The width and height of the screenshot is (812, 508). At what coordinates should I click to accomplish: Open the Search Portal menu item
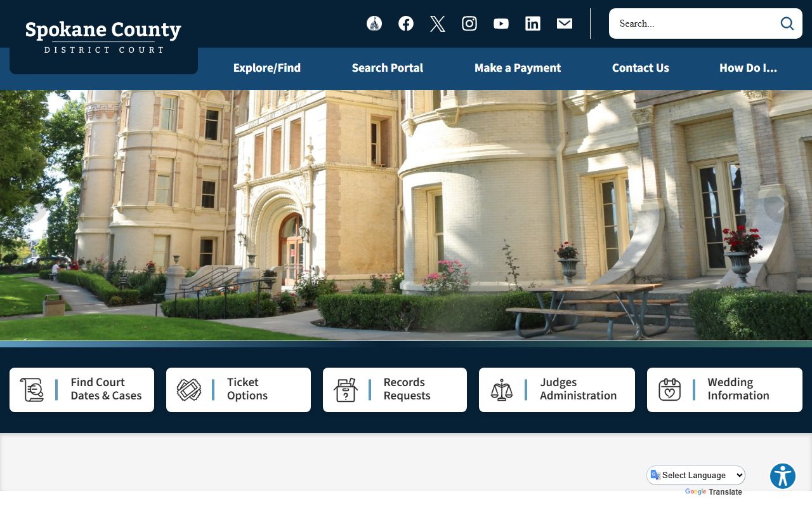click(x=388, y=68)
